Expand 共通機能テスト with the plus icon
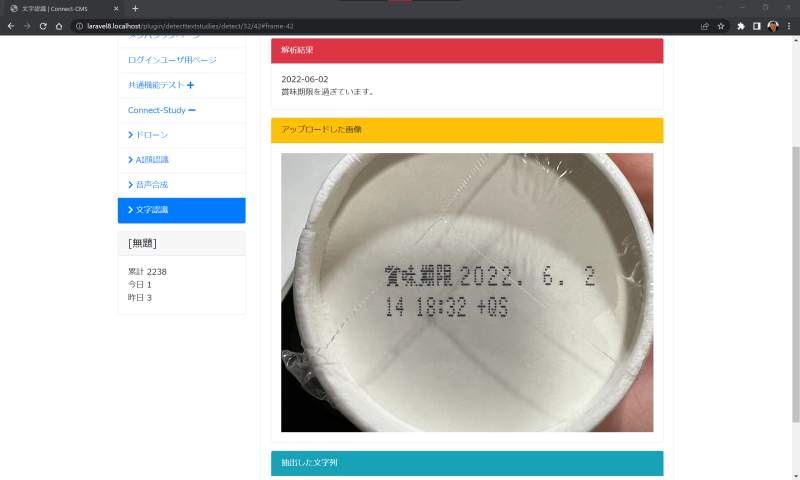 (x=190, y=85)
